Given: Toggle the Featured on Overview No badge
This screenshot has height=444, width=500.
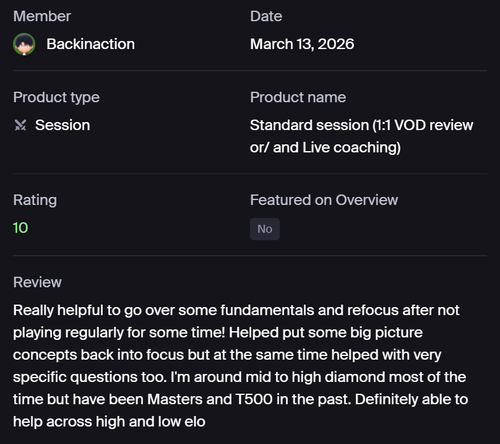Looking at the screenshot, I should click(x=265, y=229).
